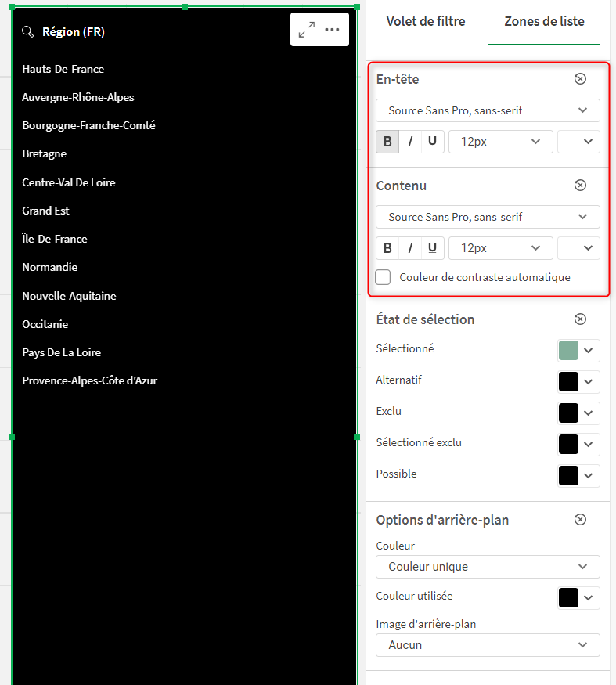
Task: Switch to the Volet de filtre tab
Action: 426,22
